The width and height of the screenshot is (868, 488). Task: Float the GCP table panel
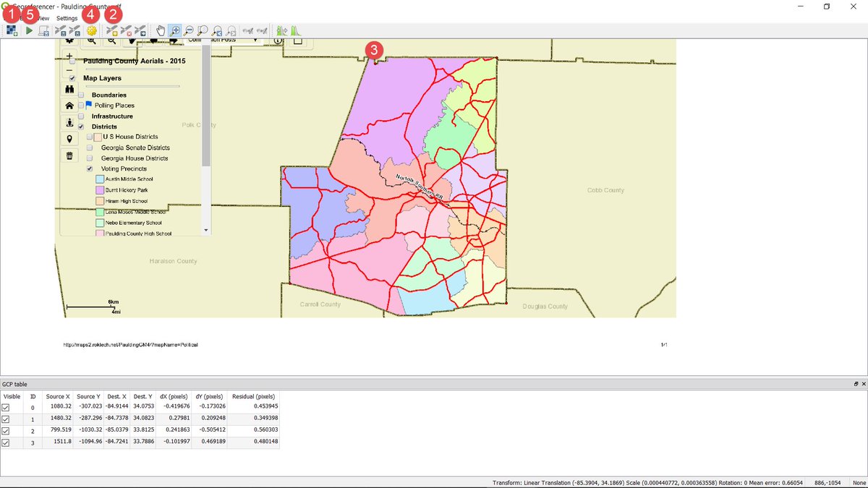tap(856, 384)
